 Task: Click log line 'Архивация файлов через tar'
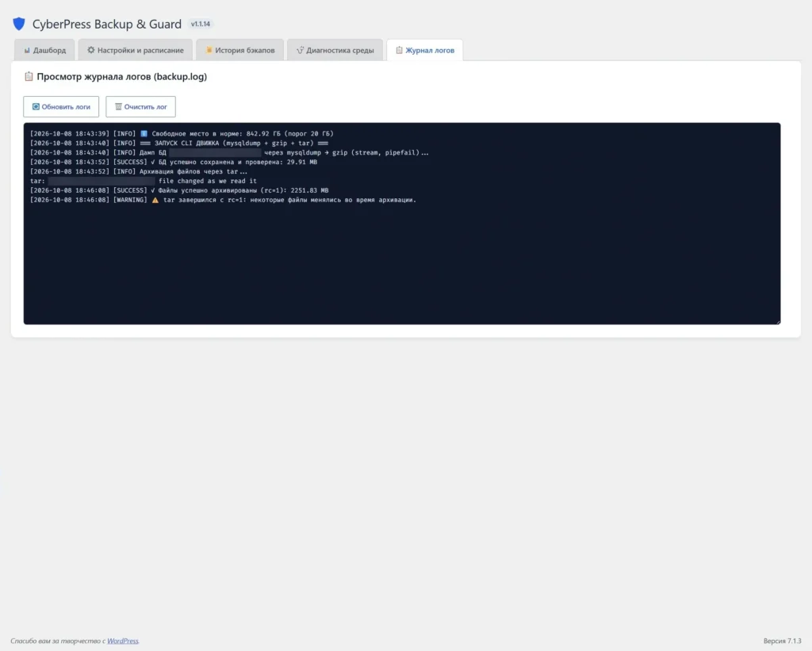(x=139, y=171)
